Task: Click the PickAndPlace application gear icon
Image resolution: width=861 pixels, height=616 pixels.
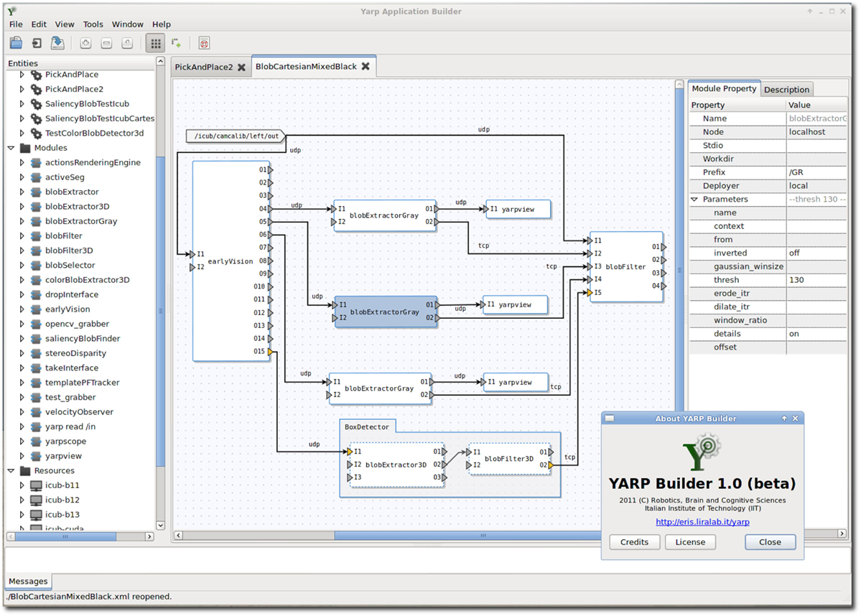Action: (36, 75)
